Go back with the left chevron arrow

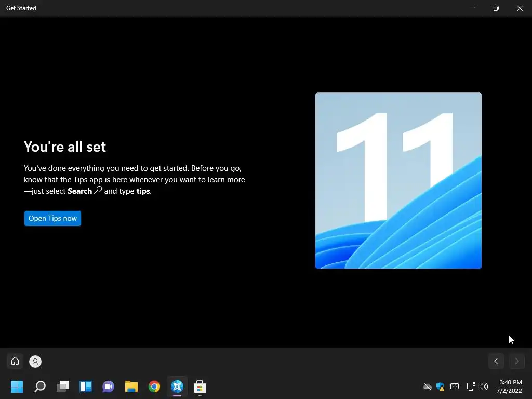[496, 362]
